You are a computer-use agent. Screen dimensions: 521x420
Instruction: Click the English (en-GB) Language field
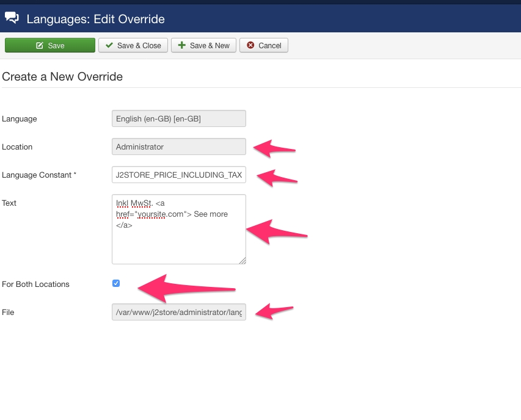(x=179, y=118)
